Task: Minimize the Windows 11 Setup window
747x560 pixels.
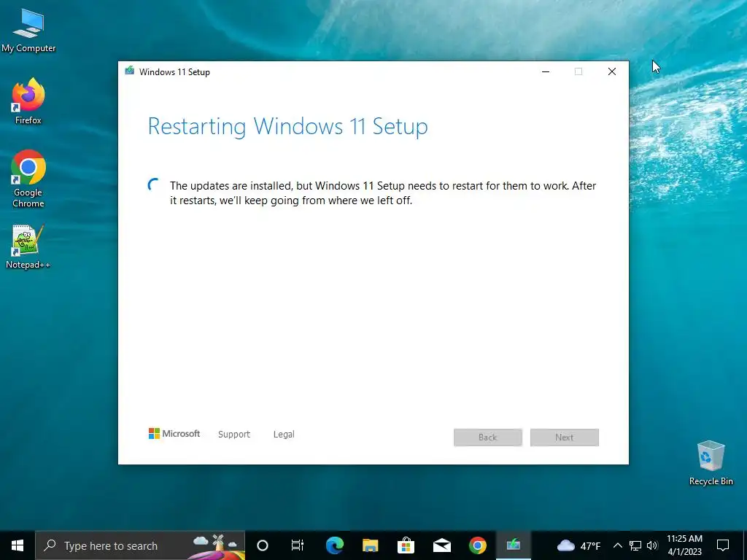Action: pos(546,71)
